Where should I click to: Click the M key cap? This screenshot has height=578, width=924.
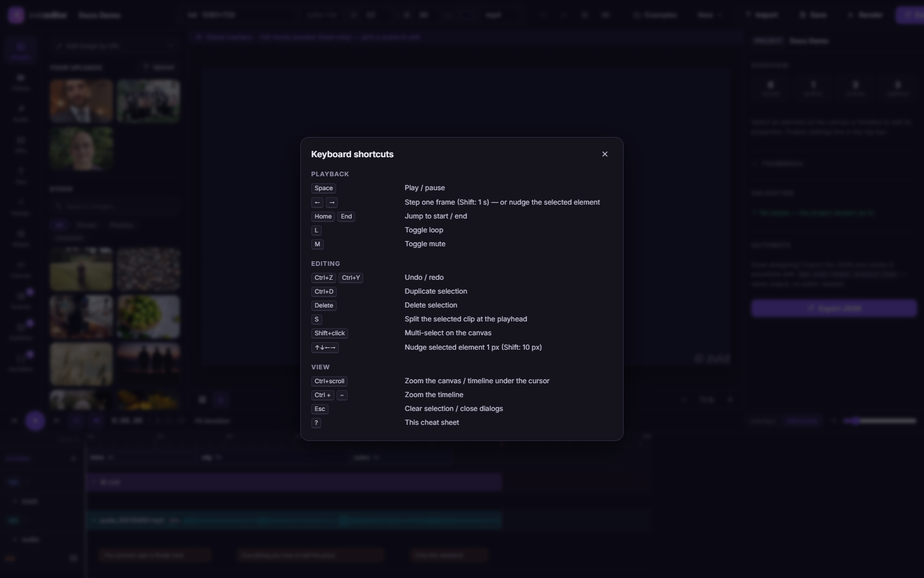[317, 244]
